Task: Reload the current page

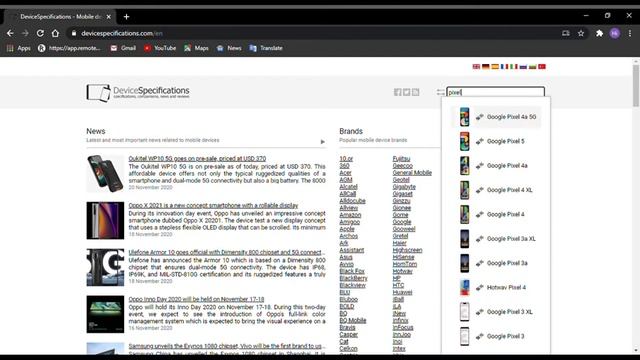Action: (40, 33)
